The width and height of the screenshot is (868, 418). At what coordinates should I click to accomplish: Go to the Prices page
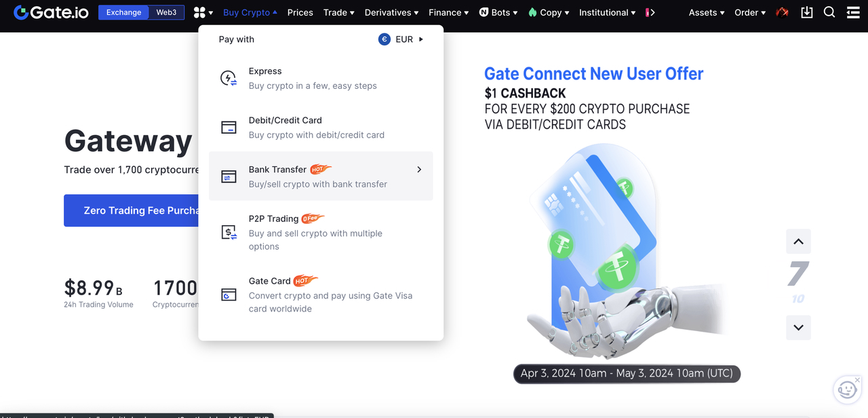[x=300, y=12]
